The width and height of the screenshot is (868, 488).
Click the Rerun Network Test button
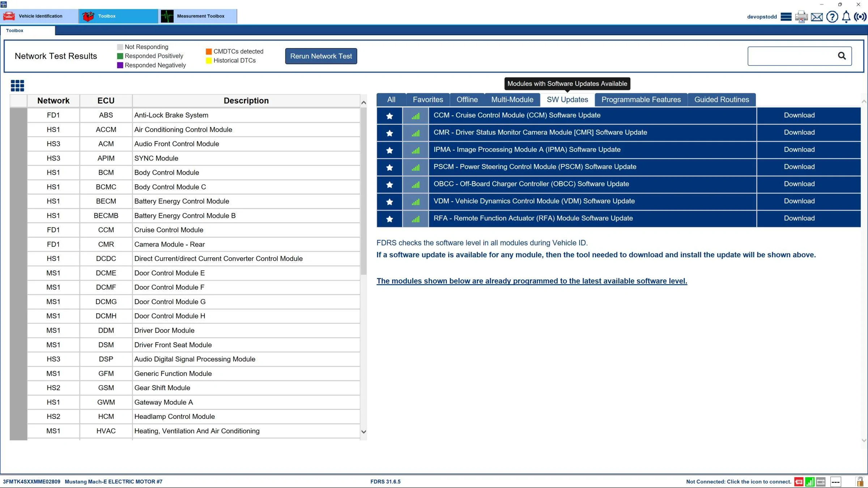coord(321,56)
